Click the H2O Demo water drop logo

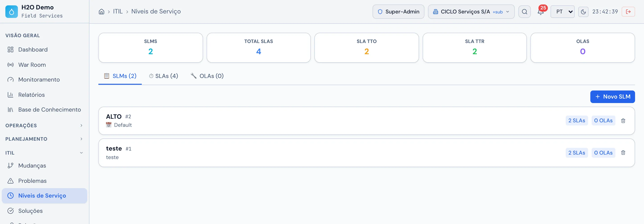(x=11, y=11)
